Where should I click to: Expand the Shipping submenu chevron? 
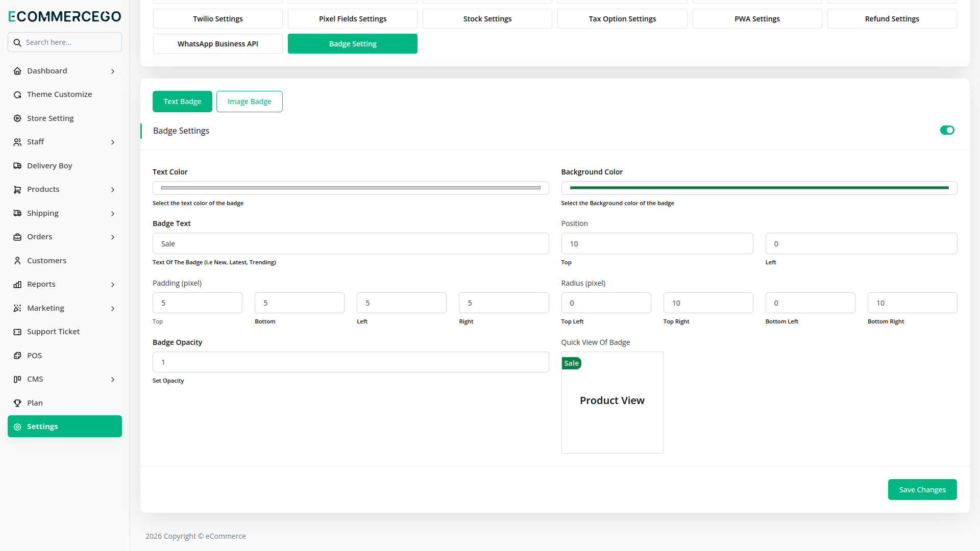113,214
